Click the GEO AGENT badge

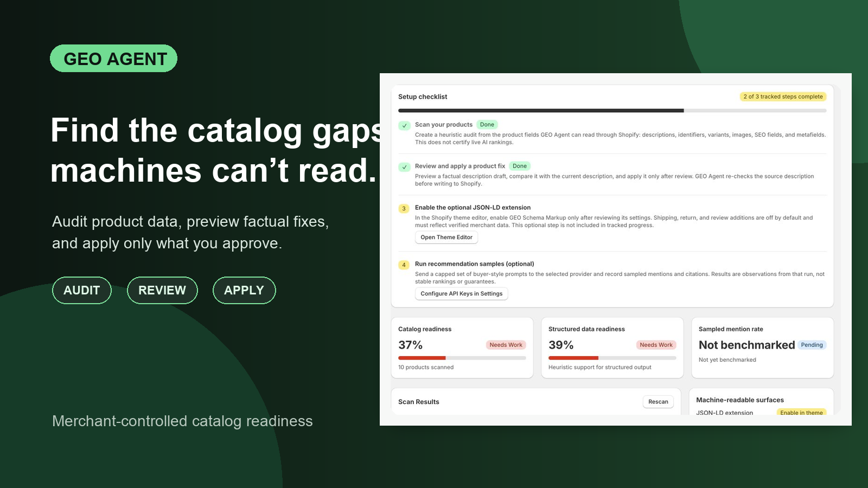[x=114, y=59]
